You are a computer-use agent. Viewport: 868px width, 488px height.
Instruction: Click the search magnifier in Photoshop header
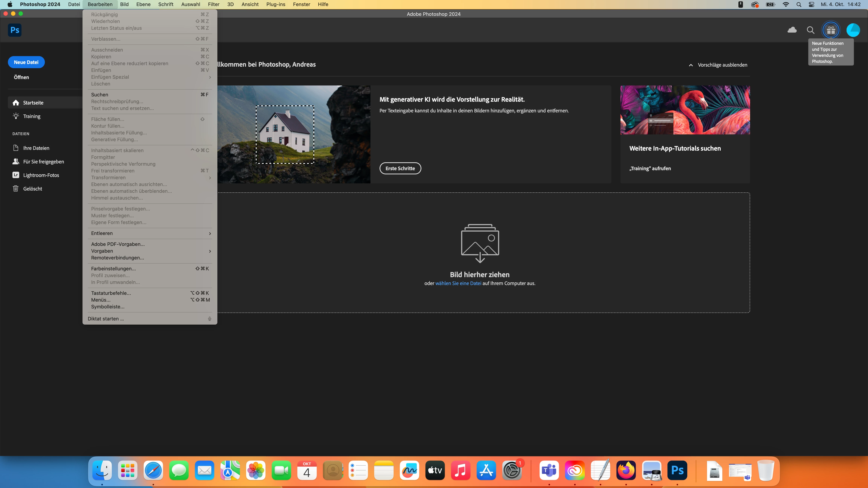coord(810,30)
